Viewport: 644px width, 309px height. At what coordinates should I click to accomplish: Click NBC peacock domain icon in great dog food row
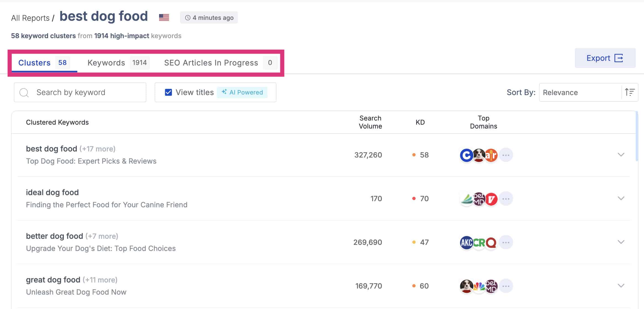tap(479, 286)
